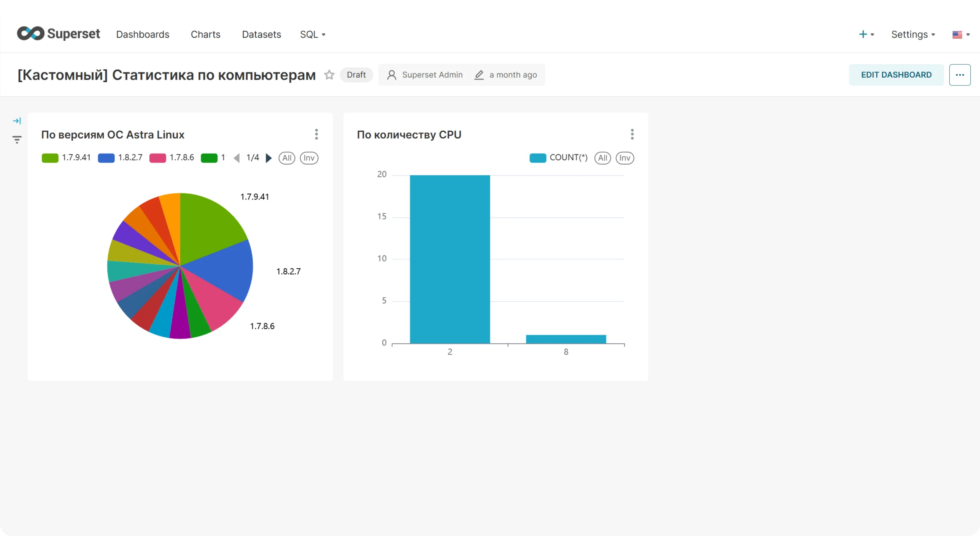Click the Superset logo
The image size is (980, 536).
[x=58, y=34]
